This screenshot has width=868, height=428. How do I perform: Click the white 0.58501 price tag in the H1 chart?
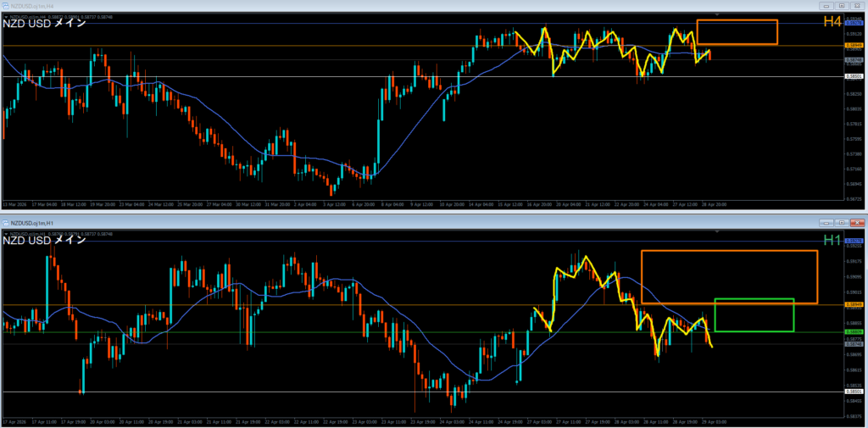[853, 392]
